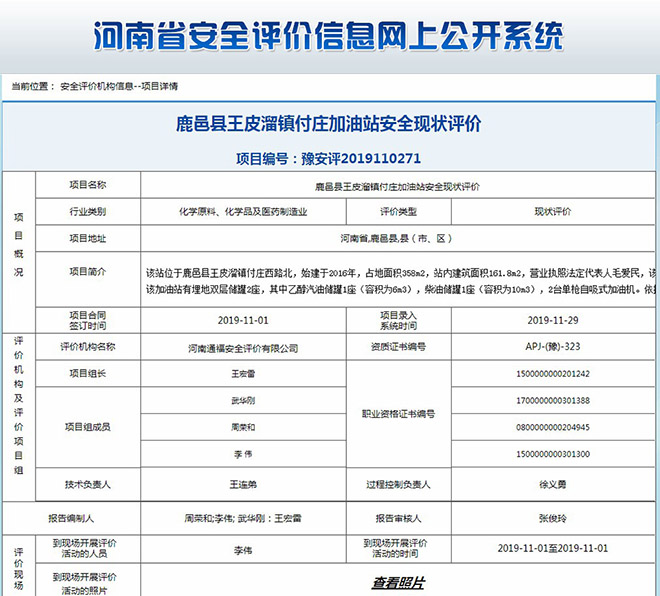Select address 河南省,鹿邑县,县（市、区）

[396, 239]
